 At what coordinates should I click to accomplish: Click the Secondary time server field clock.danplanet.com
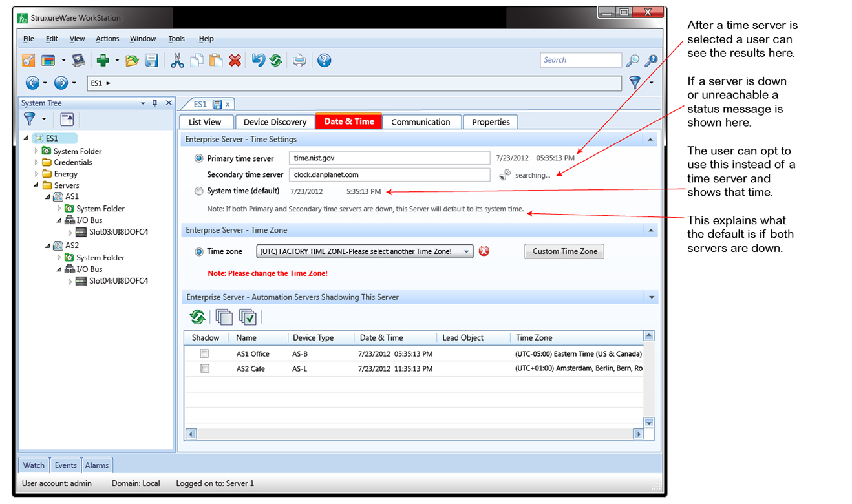click(x=389, y=174)
